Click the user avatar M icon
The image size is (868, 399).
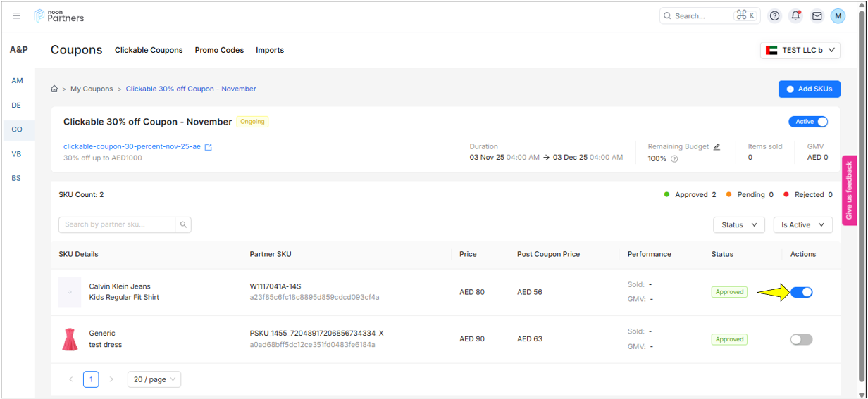(838, 15)
